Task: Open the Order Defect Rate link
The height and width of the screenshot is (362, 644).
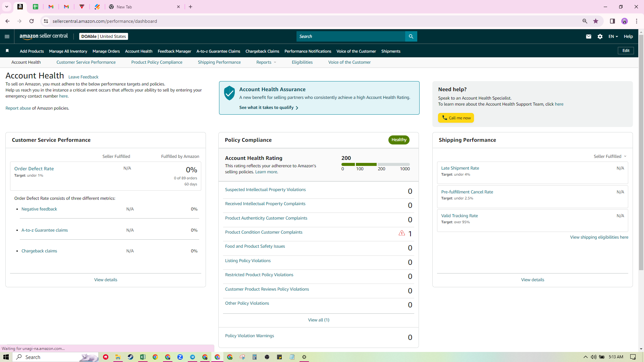Action: [34, 169]
